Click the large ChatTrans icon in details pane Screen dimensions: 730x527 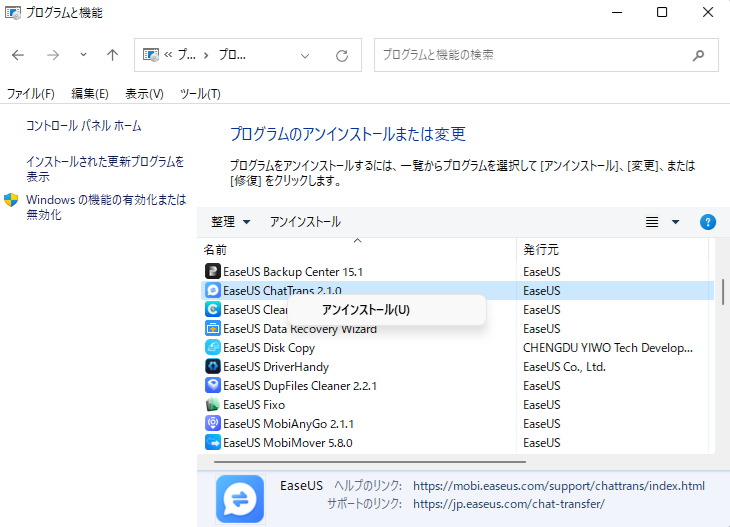[x=240, y=499]
